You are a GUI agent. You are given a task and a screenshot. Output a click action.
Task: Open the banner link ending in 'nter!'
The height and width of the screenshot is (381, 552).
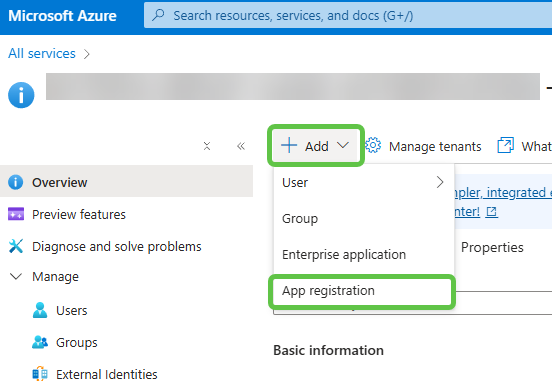tap(467, 212)
